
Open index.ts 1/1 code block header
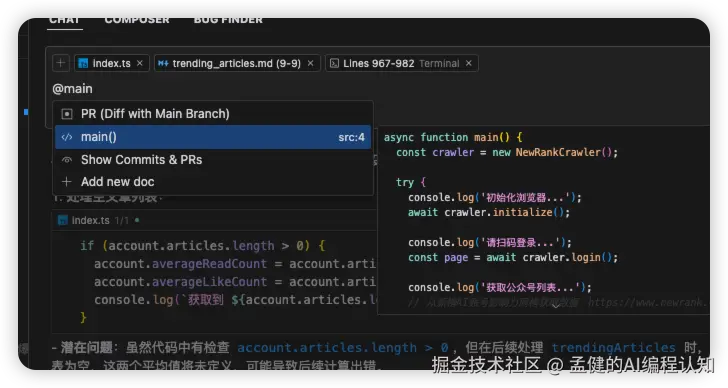point(214,220)
